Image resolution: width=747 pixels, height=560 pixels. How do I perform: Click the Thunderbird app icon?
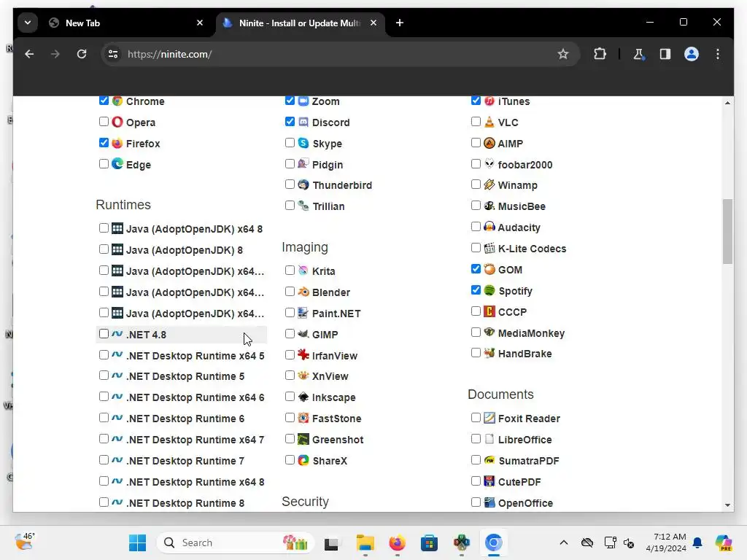(303, 184)
